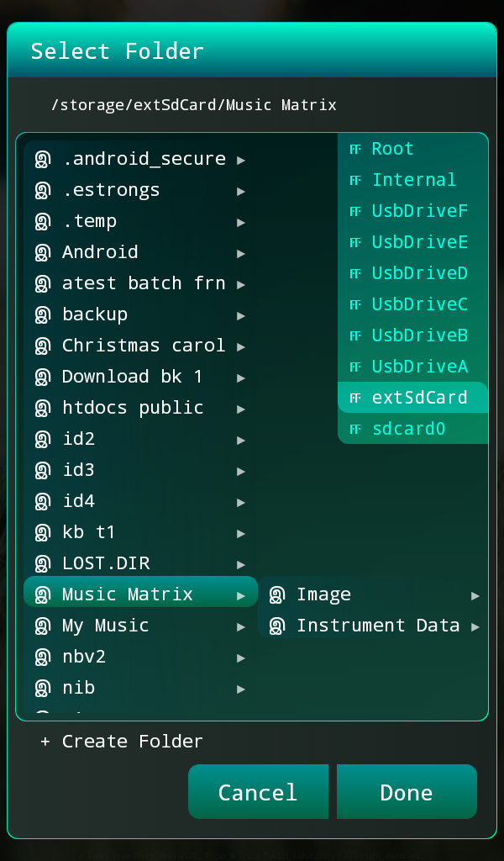
Task: Select the nbv2 folder entry
Action: [84, 658]
